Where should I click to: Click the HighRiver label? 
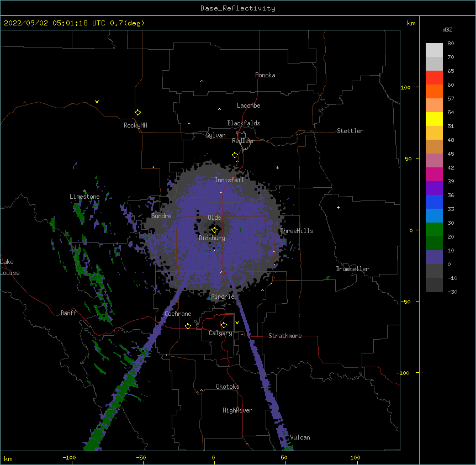tap(237, 410)
